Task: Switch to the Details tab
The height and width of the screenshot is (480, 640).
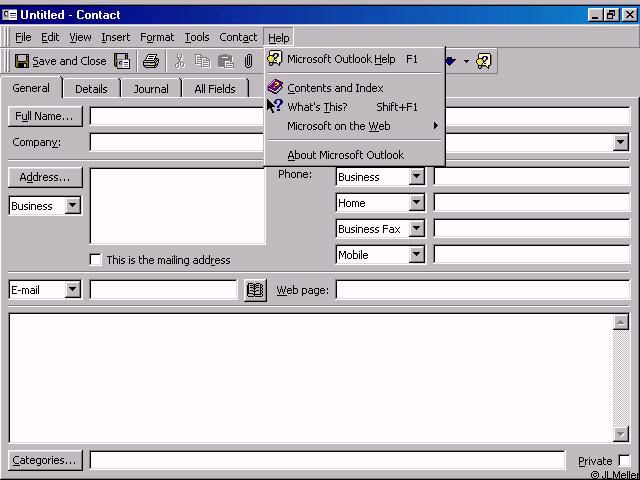Action: [x=91, y=89]
